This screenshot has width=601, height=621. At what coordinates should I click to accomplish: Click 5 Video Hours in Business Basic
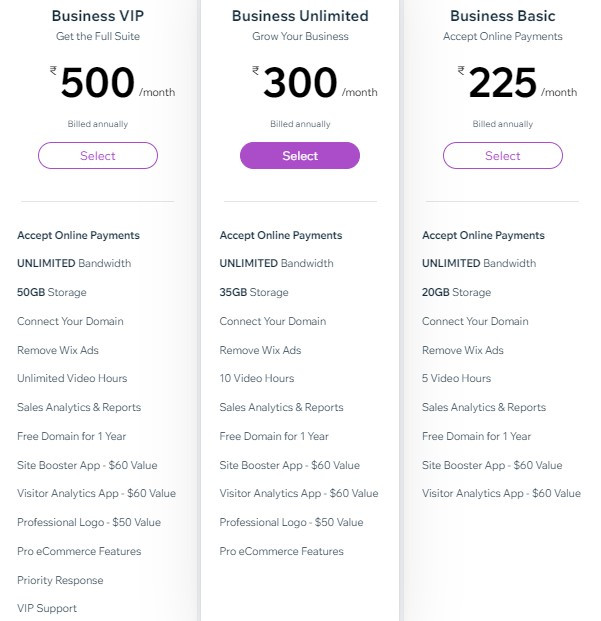pos(456,378)
